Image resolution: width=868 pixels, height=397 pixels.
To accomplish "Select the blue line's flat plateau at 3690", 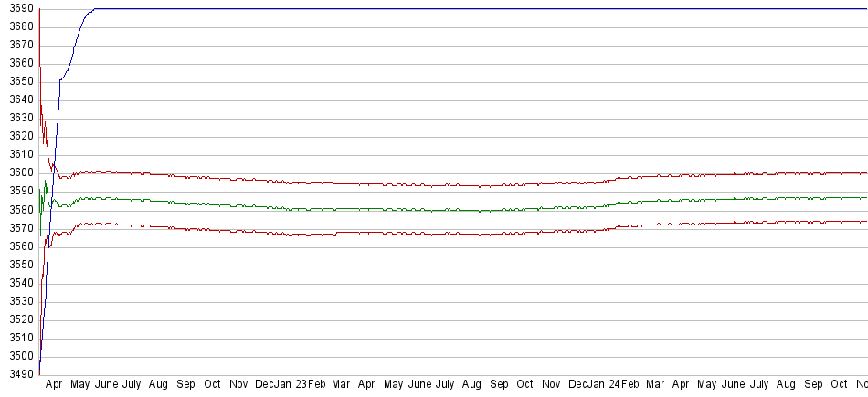I will [457, 9].
